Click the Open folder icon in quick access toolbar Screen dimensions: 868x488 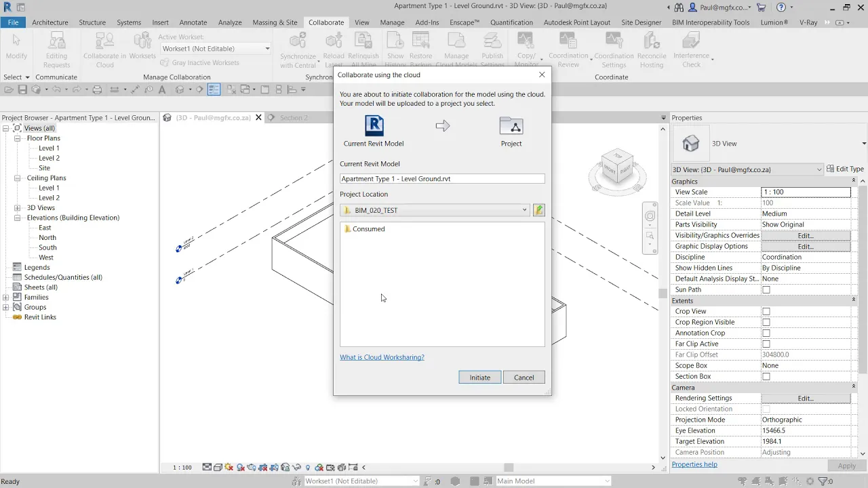pyautogui.click(x=9, y=89)
